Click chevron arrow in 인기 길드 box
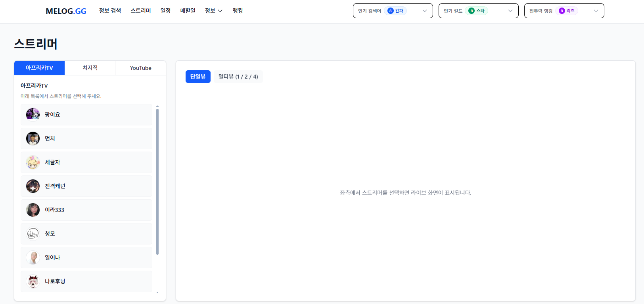The height and width of the screenshot is (304, 644). (510, 11)
